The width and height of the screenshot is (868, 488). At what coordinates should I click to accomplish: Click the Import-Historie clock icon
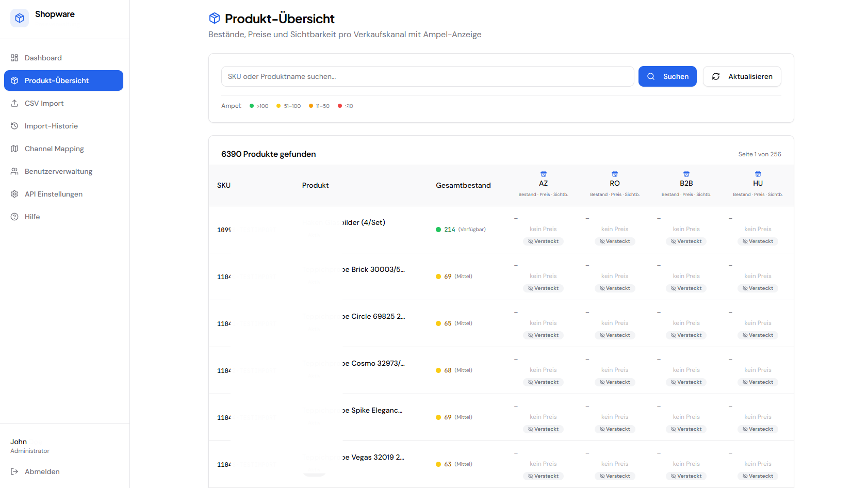click(14, 126)
